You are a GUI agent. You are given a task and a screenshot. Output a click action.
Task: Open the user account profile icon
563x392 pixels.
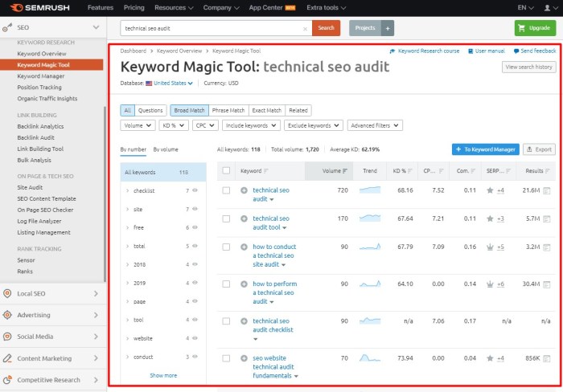pos(548,7)
